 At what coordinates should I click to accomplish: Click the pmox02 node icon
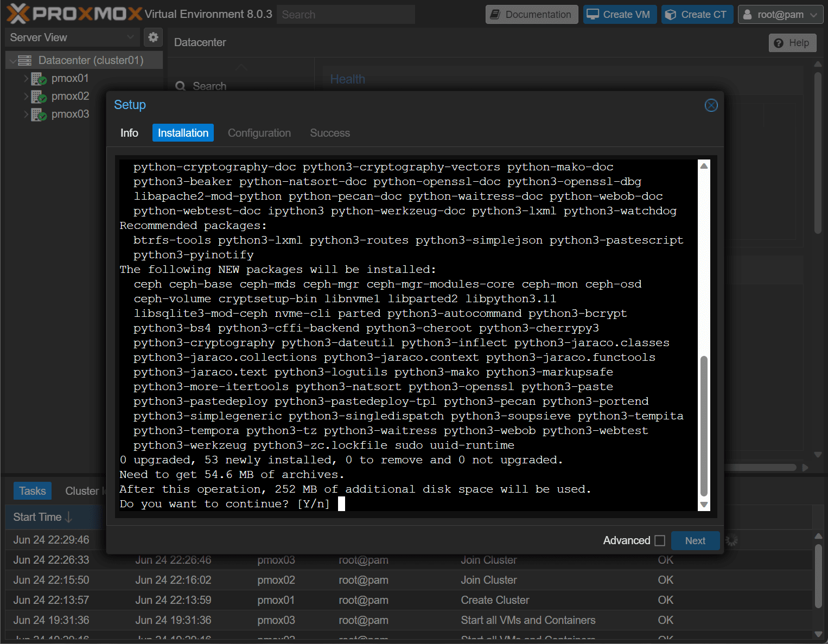(39, 97)
